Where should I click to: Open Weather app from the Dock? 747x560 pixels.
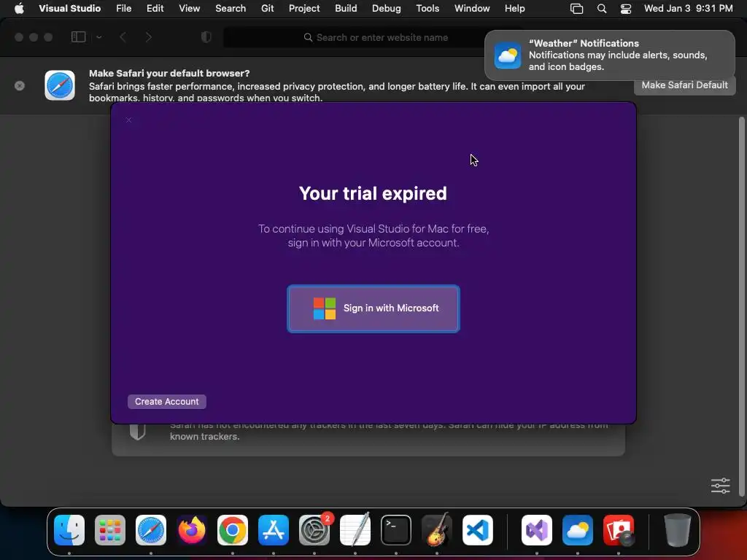(578, 530)
